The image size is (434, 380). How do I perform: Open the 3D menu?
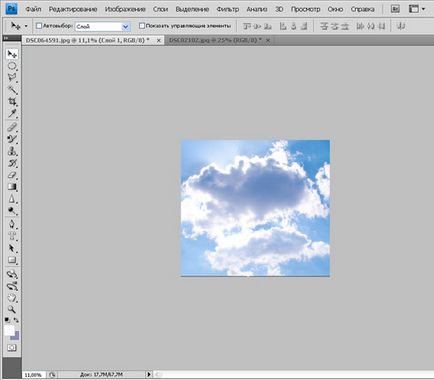tap(279, 9)
